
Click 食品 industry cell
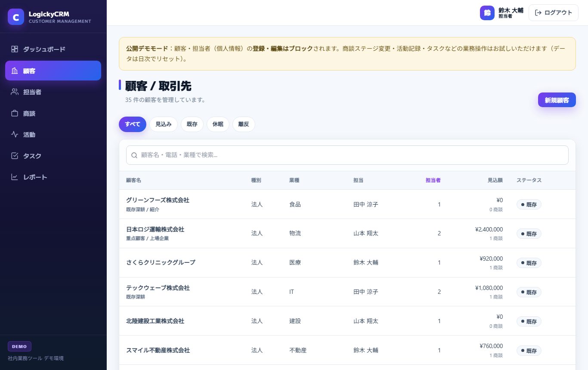coord(295,204)
